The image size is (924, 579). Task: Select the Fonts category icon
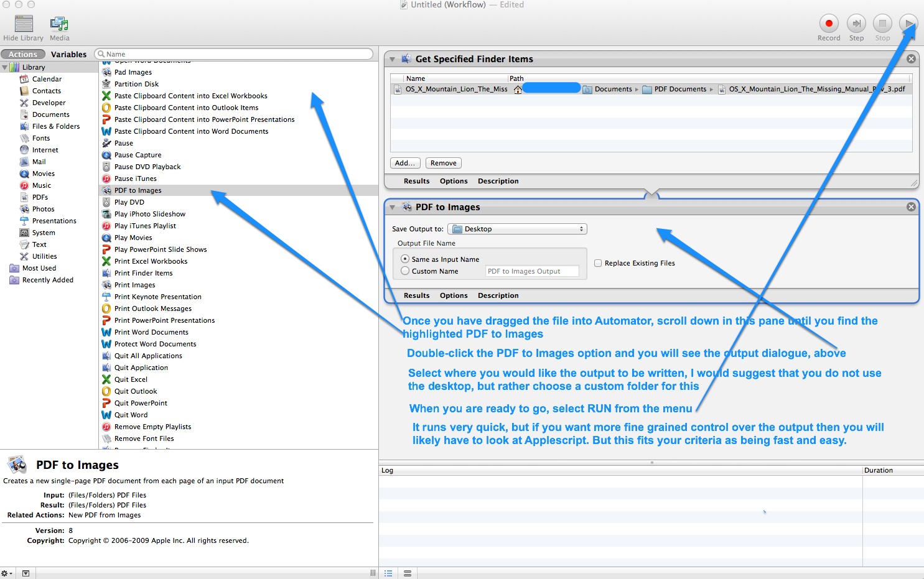24,138
